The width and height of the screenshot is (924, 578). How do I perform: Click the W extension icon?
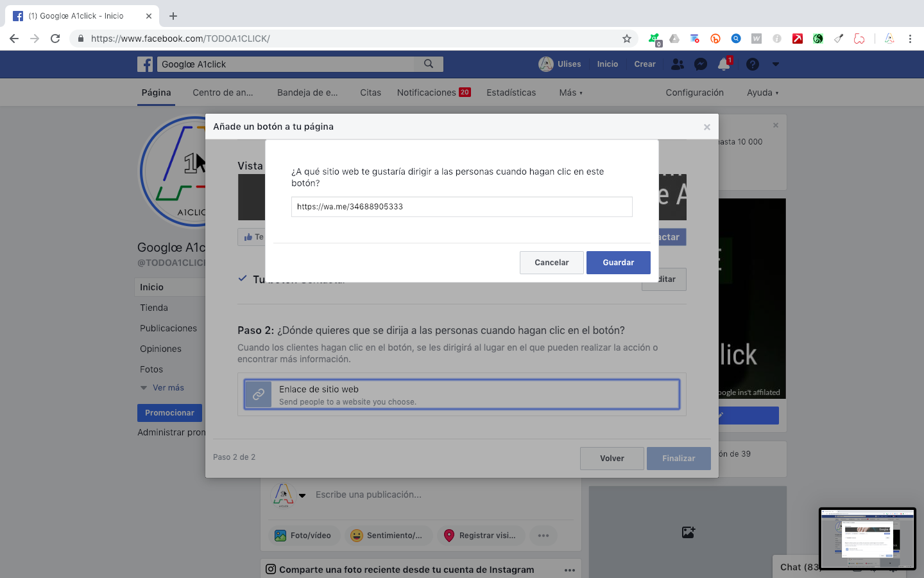757,39
